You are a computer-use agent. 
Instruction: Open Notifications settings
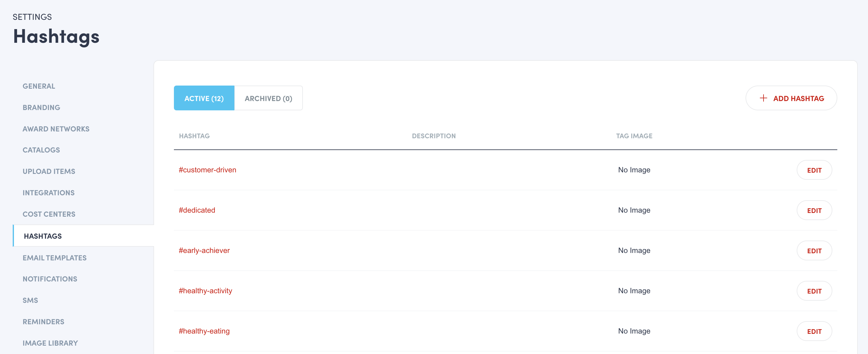click(x=50, y=279)
